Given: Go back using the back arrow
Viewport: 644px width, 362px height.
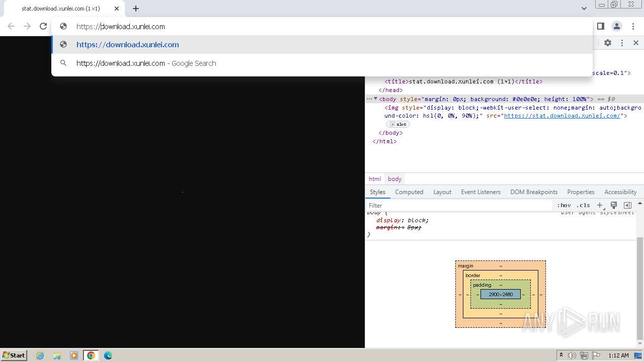Looking at the screenshot, I should pyautogui.click(x=11, y=26).
